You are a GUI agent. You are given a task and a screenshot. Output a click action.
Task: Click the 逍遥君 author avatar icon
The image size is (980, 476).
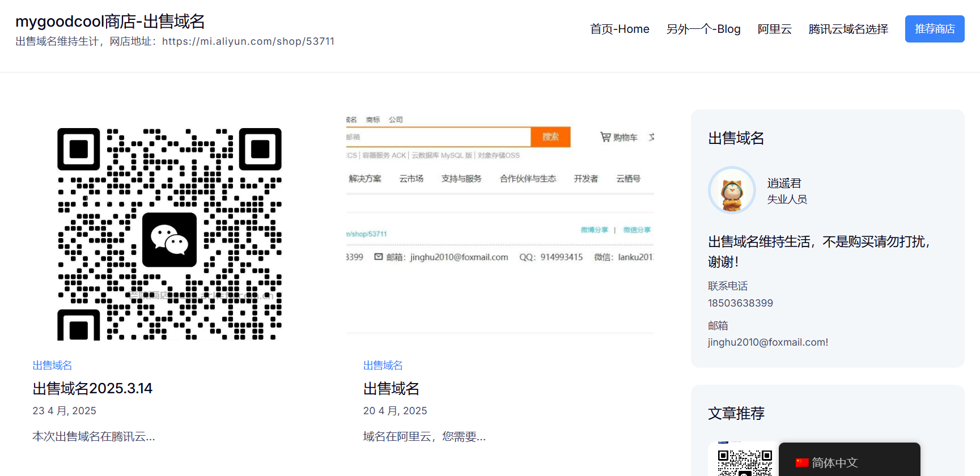pyautogui.click(x=732, y=190)
